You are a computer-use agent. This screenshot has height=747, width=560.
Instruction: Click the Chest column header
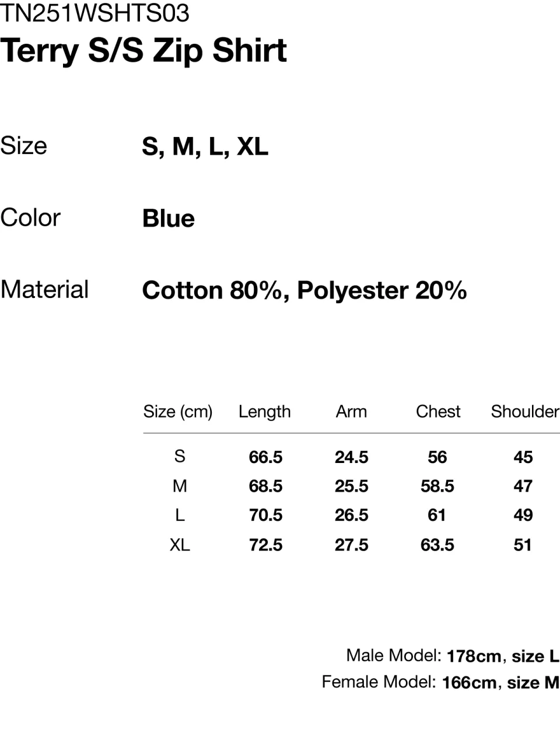(438, 412)
